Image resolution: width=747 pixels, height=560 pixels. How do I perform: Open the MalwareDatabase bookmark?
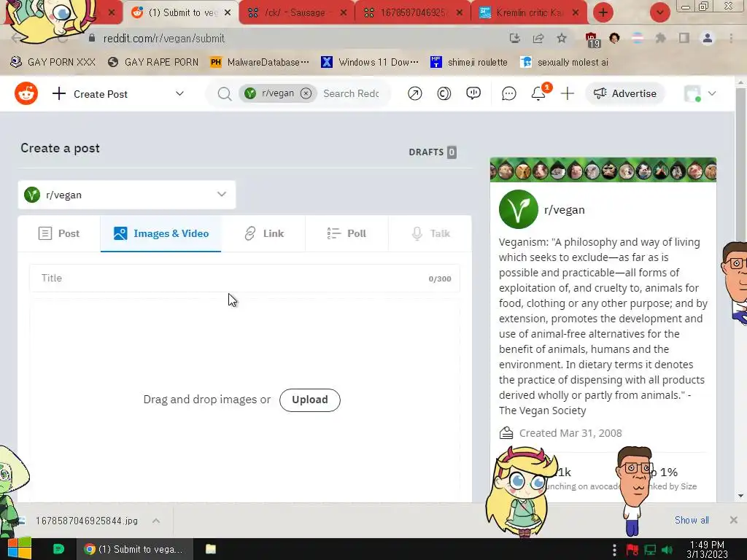click(x=260, y=63)
